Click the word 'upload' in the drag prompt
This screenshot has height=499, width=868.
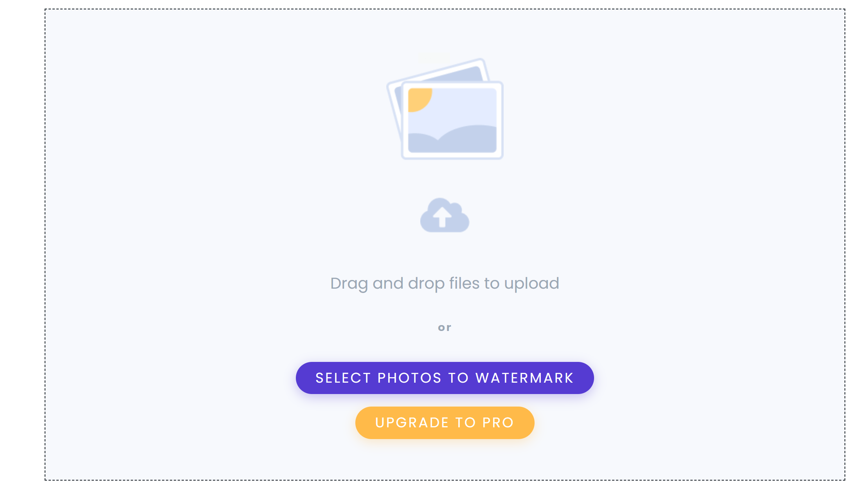[531, 283]
